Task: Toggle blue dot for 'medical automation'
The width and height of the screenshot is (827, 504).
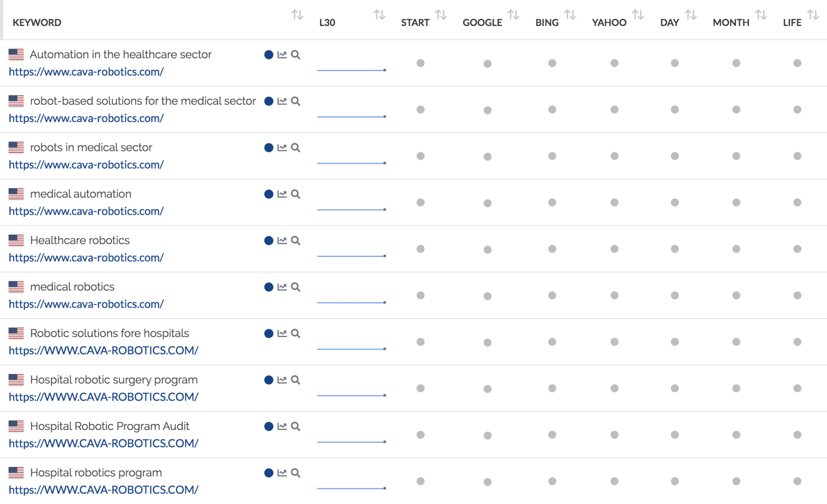Action: pos(269,194)
